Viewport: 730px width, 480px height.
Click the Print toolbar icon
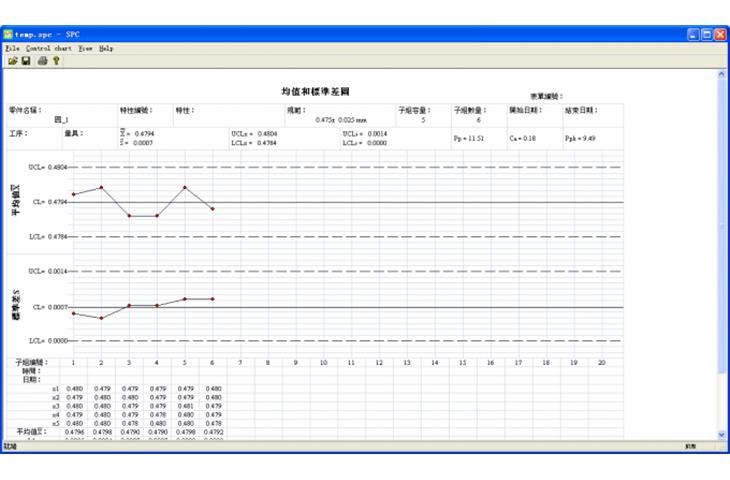(x=42, y=61)
